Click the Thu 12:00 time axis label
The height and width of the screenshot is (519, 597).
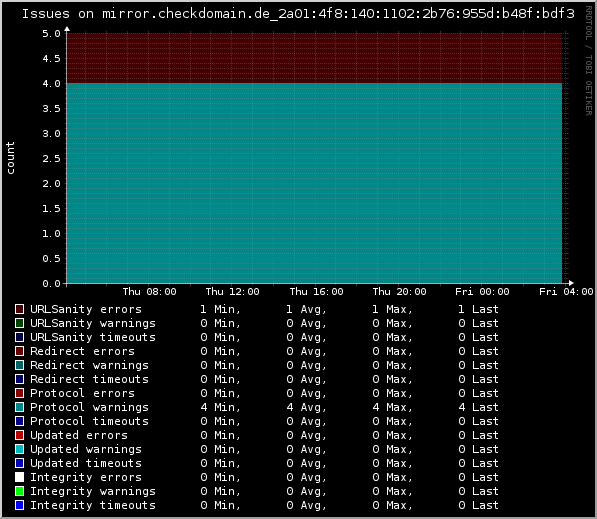[232, 292]
